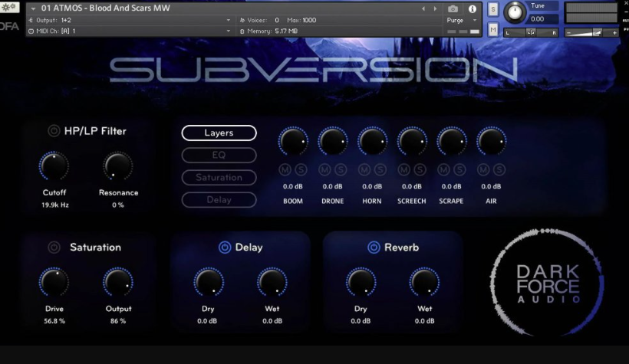Mute the SCREECH layer
This screenshot has height=364, width=629.
404,170
